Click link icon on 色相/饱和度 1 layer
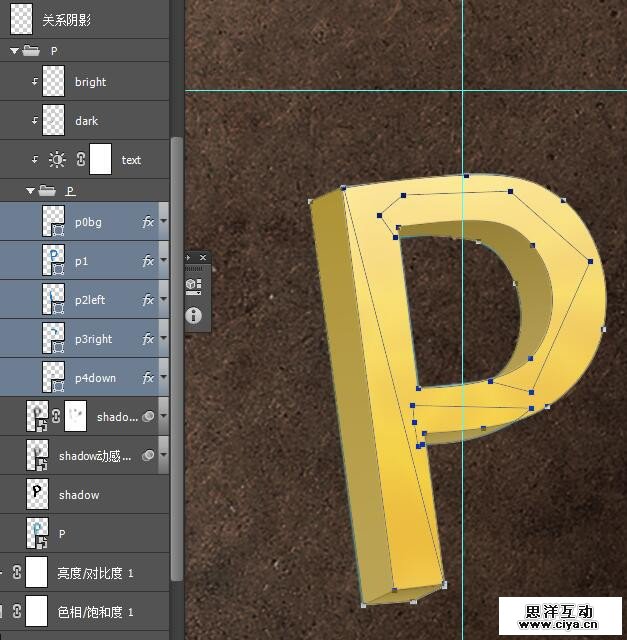Image resolution: width=627 pixels, height=640 pixels. [16, 610]
